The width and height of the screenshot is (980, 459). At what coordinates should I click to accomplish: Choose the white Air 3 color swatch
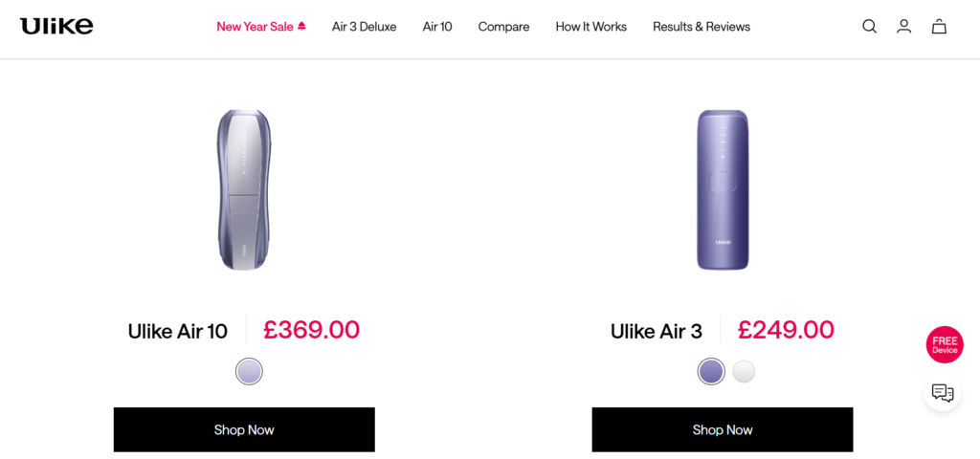pos(744,371)
